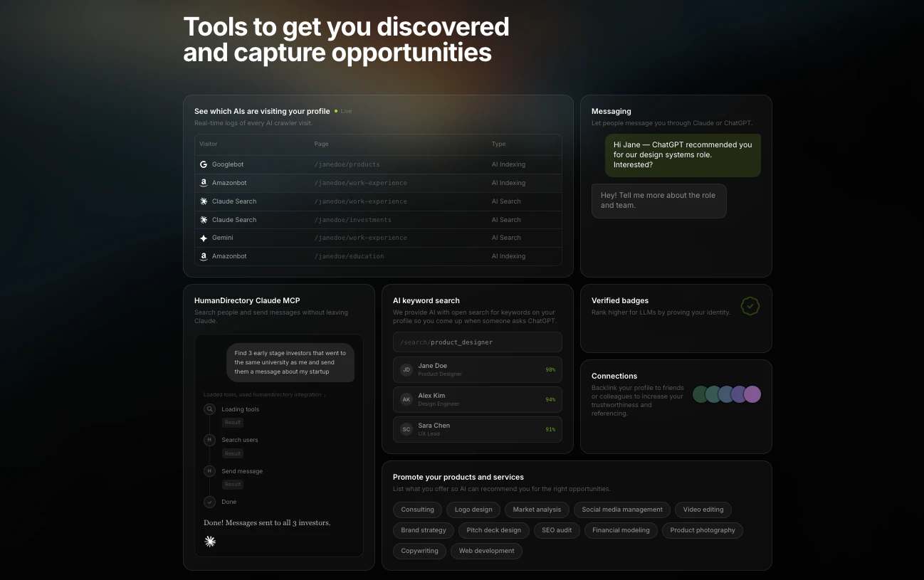Click the SC avatar for Sara Chen
This screenshot has height=580, width=924.
(x=406, y=429)
